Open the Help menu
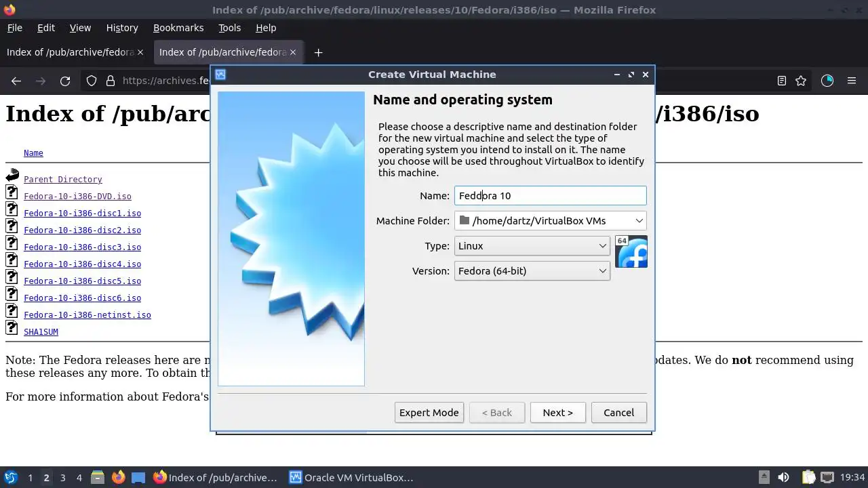Screen dimensions: 868x488 click(266, 28)
